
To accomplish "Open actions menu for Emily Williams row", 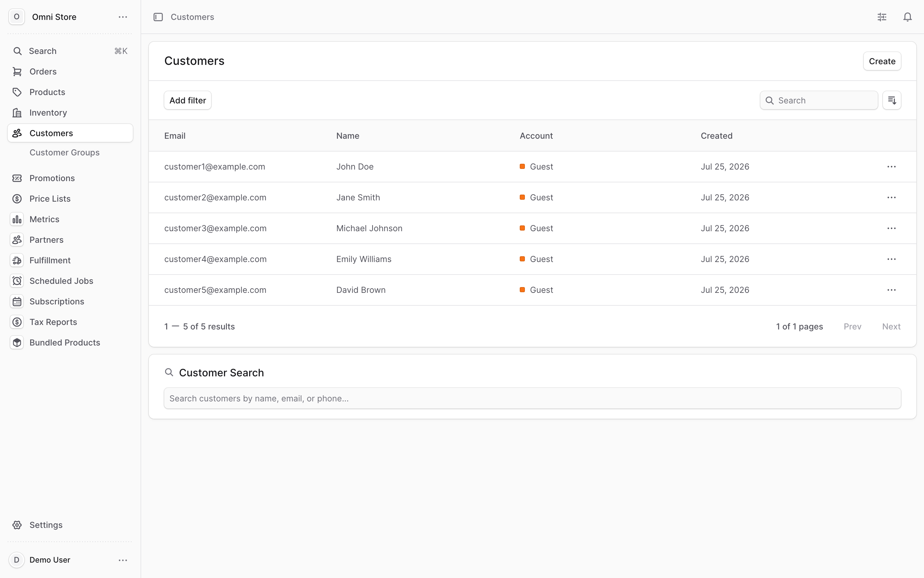I will (x=892, y=259).
